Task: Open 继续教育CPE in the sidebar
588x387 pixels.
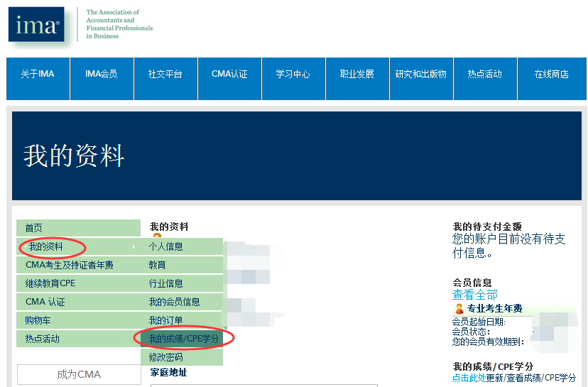Action: tap(78, 283)
